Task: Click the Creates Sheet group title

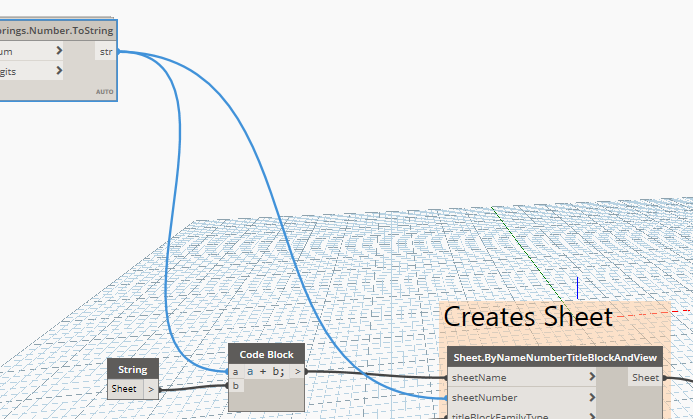Action: (528, 317)
